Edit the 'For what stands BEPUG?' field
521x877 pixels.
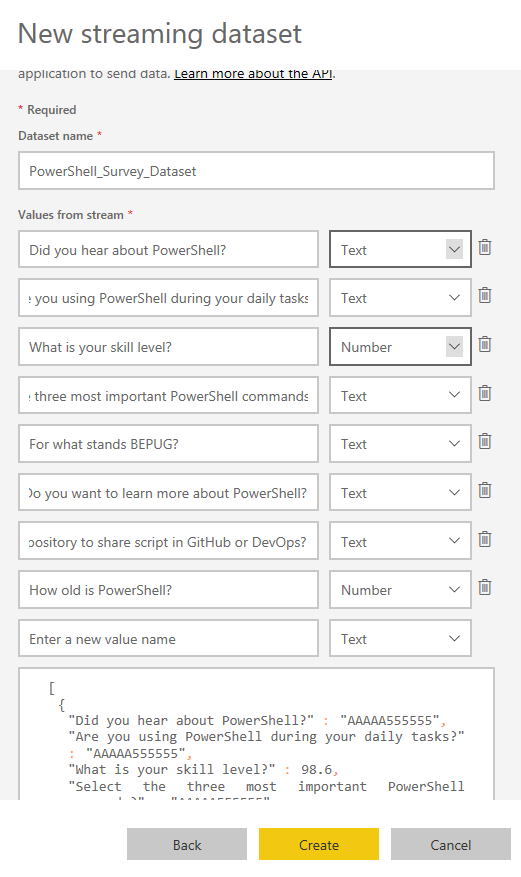click(x=168, y=444)
